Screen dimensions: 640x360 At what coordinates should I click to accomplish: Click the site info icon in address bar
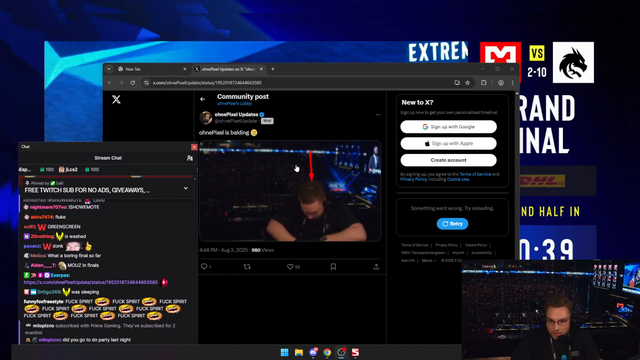pyautogui.click(x=146, y=83)
